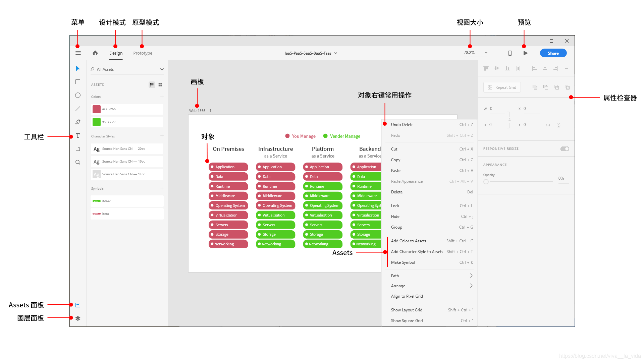Viewport: 644px width, 362px height.
Task: Select the Artboard tool
Action: [78, 149]
